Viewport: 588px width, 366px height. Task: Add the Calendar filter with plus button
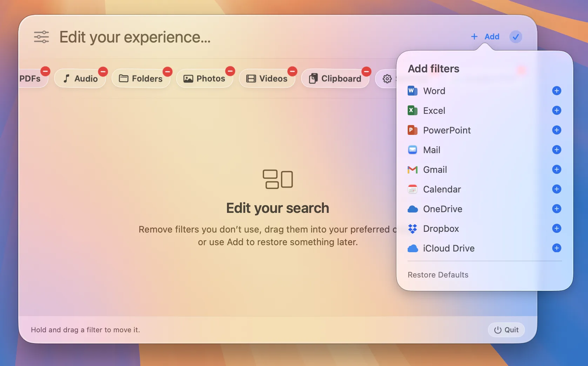coord(556,189)
